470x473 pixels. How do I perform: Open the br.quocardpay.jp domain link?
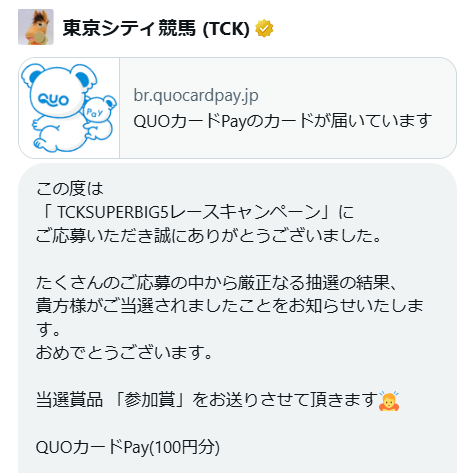click(x=196, y=96)
